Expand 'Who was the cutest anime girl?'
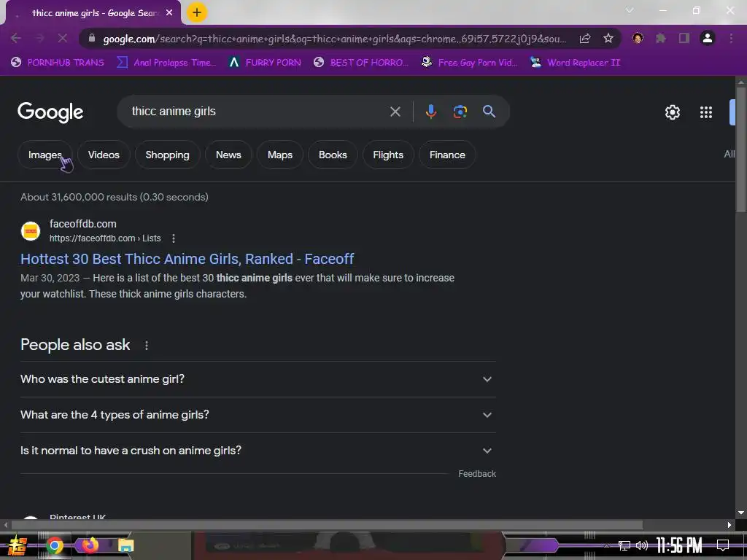This screenshot has width=747, height=560. pos(258,379)
